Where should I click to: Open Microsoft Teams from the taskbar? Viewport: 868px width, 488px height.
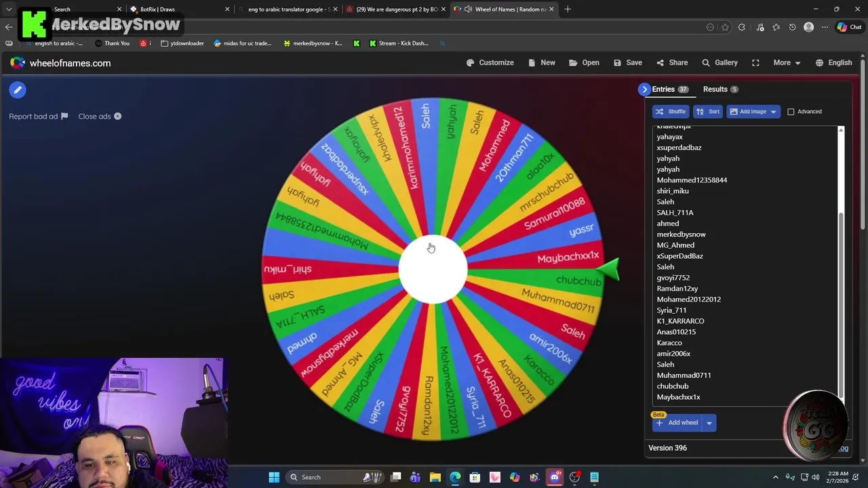415,477
